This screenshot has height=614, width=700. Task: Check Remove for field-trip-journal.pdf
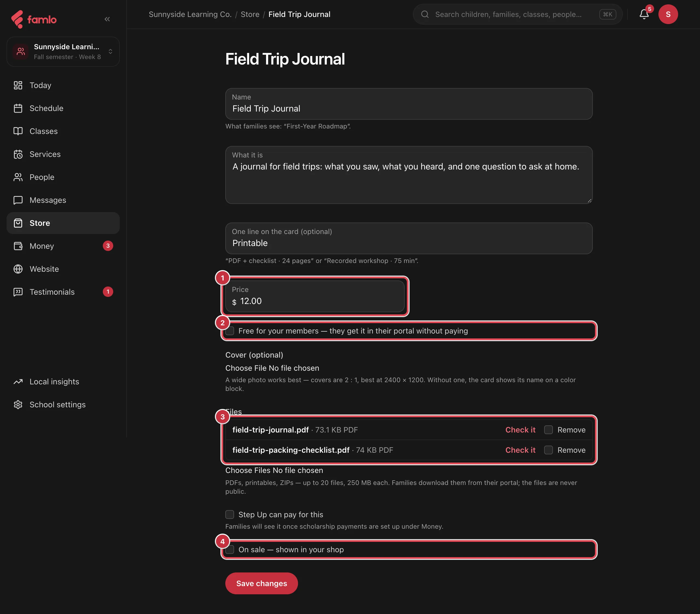[x=548, y=430]
